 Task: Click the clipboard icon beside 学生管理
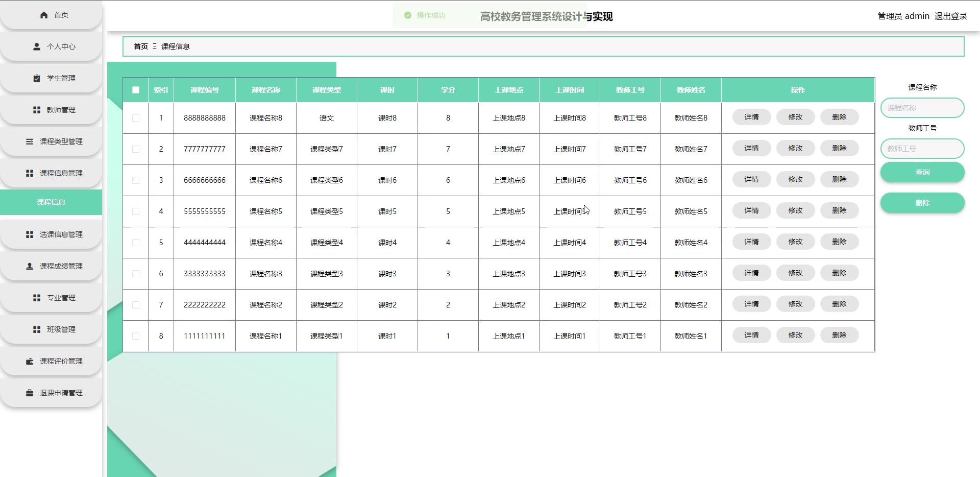coord(37,78)
